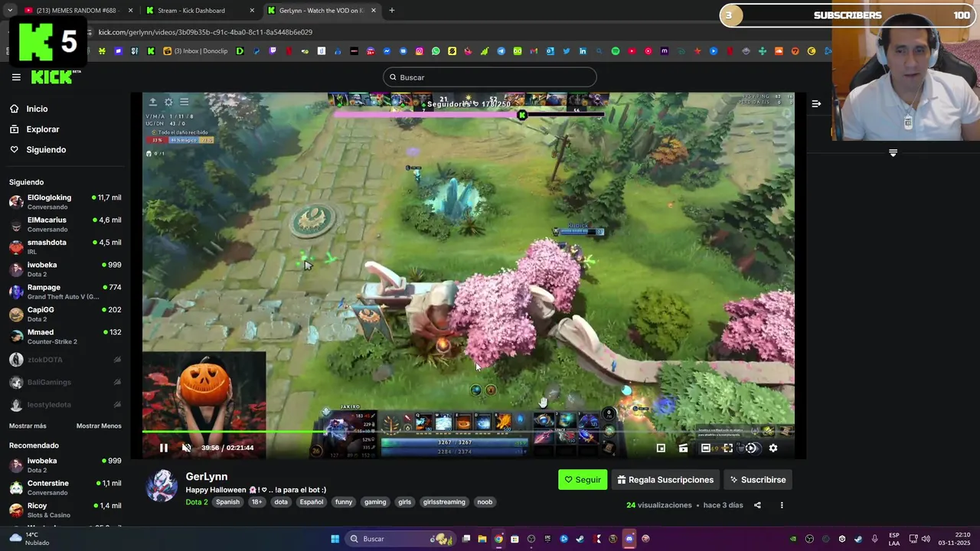Unmute the video player volume

tap(186, 448)
